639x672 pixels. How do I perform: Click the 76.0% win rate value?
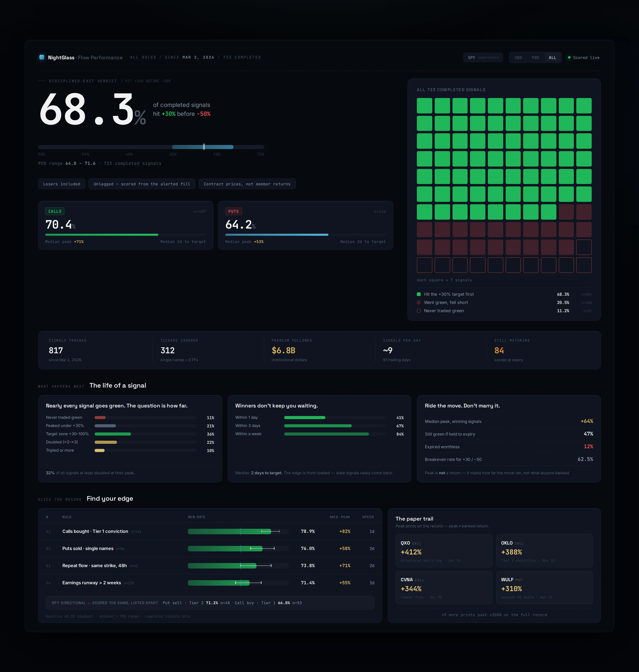pos(308,548)
